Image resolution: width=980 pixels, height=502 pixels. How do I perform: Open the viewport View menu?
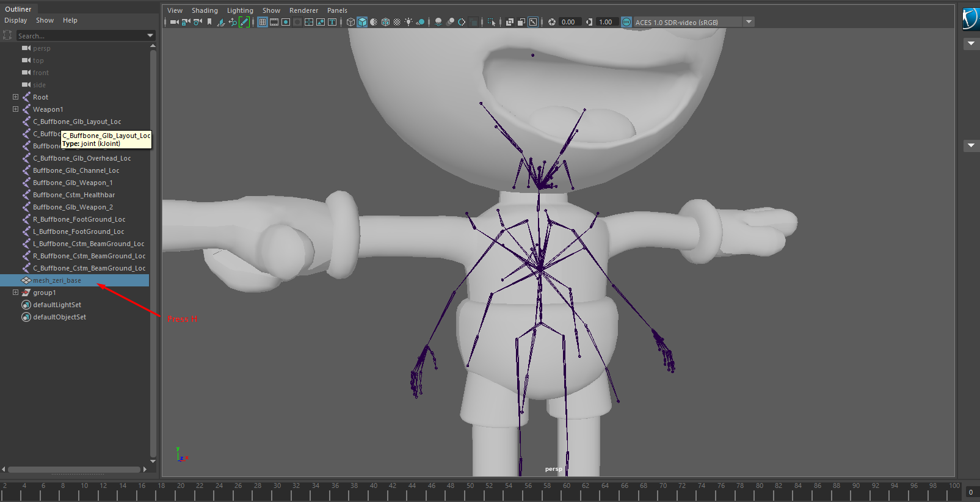point(175,10)
